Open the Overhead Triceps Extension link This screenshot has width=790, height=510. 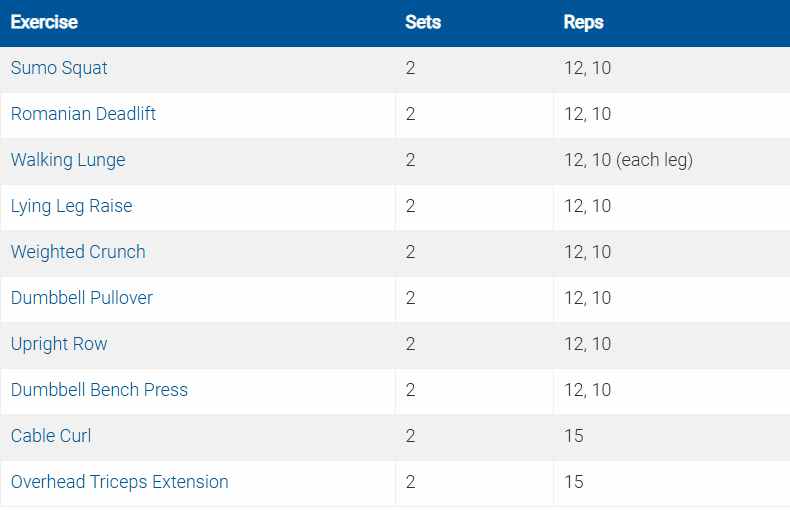(119, 483)
